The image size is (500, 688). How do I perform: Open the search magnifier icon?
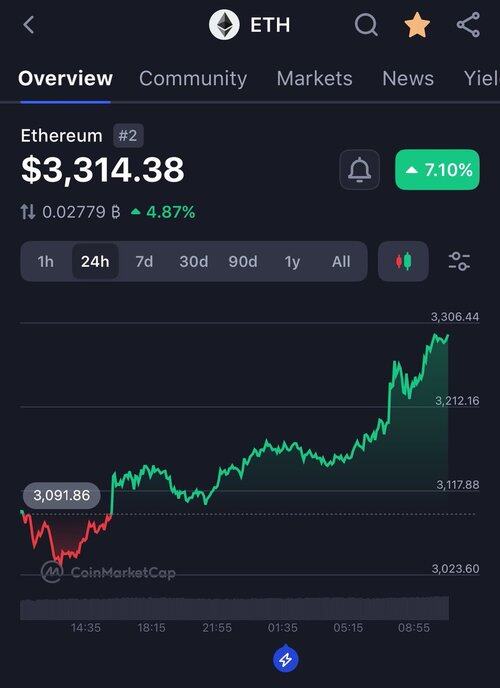[366, 25]
